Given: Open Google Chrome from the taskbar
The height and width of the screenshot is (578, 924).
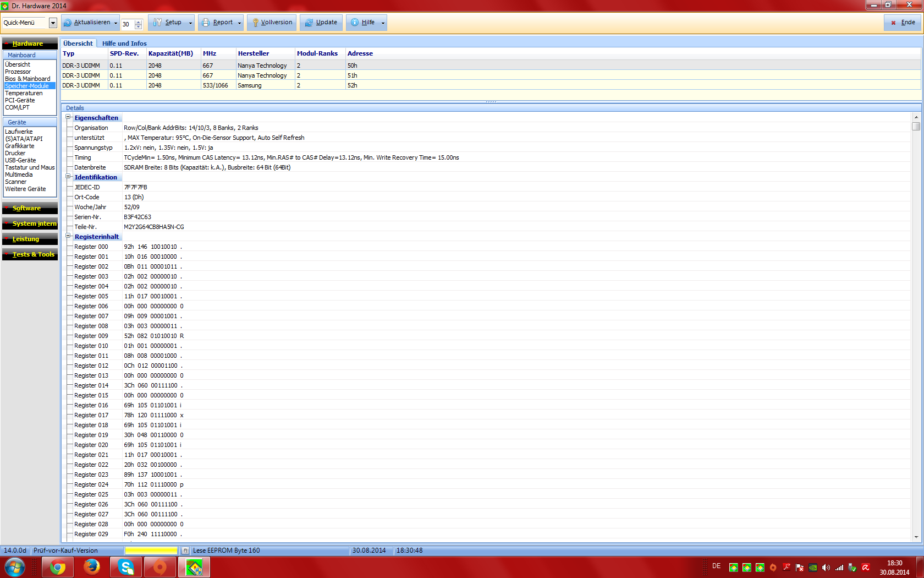Looking at the screenshot, I should click(58, 567).
